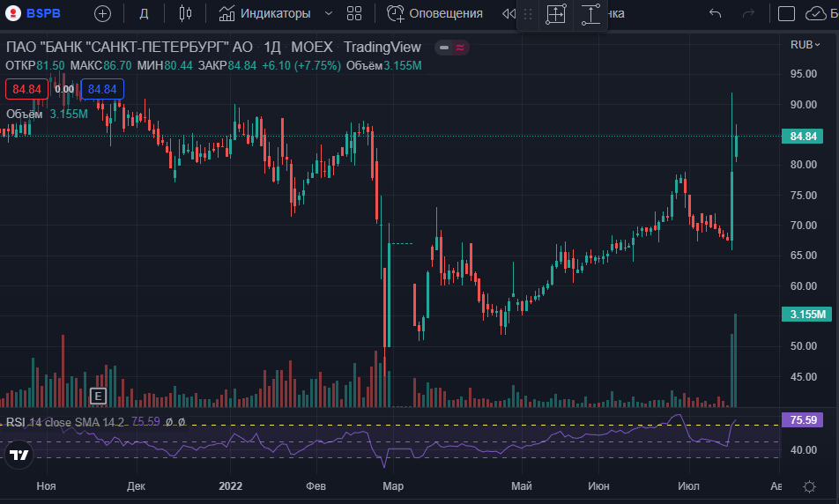
Task: Undo last chart action arrow
Action: tap(715, 13)
